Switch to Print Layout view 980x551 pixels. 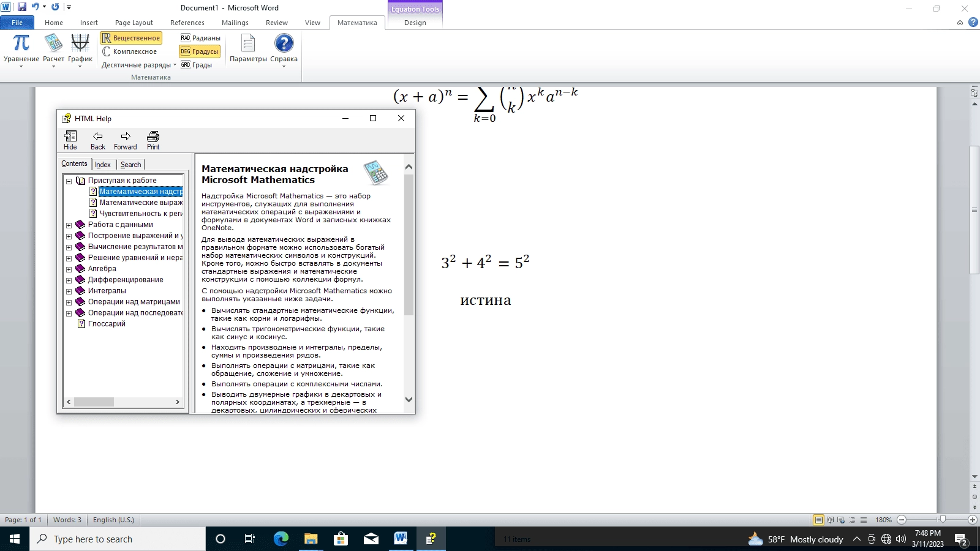click(x=818, y=520)
